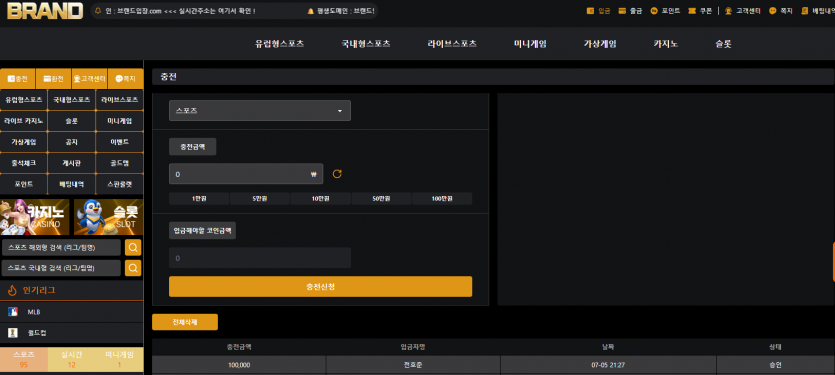
Task: Open the 입금 deposit link in header
Action: (x=599, y=11)
